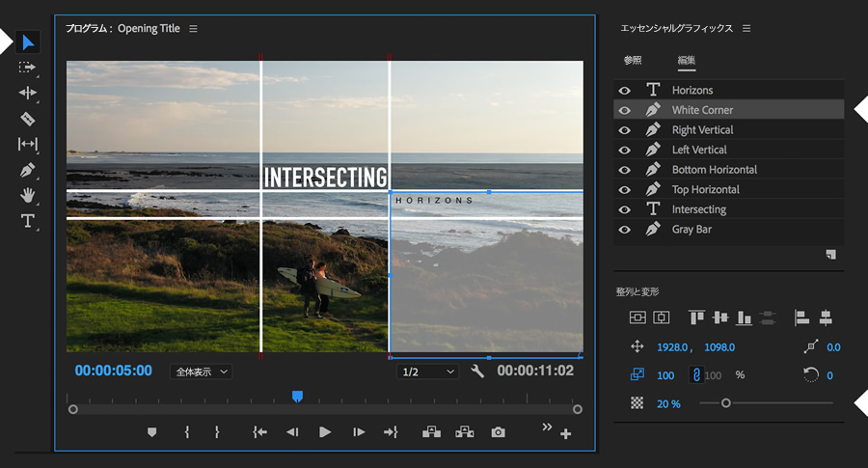868x468 pixels.
Task: Activate the Hand tool
Action: point(27,196)
